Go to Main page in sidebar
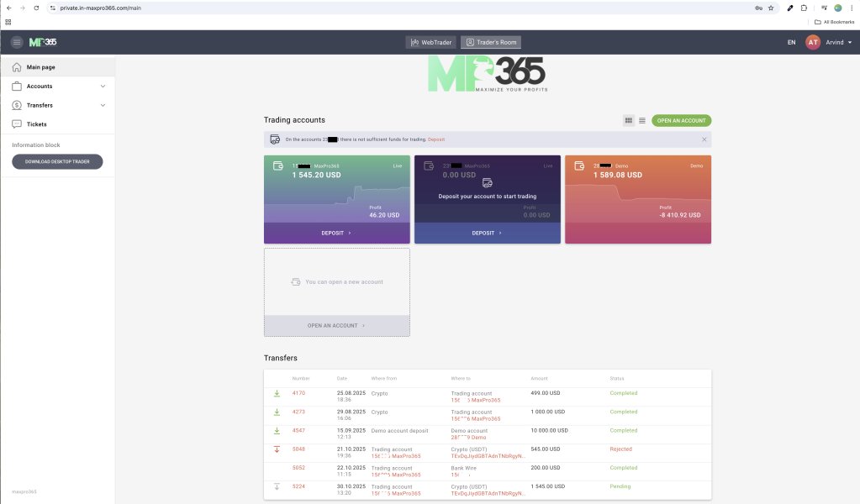 pos(58,67)
